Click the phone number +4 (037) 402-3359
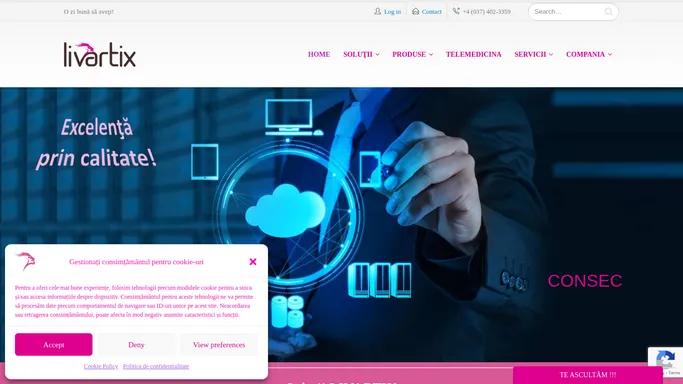683x384 pixels. [487, 12]
